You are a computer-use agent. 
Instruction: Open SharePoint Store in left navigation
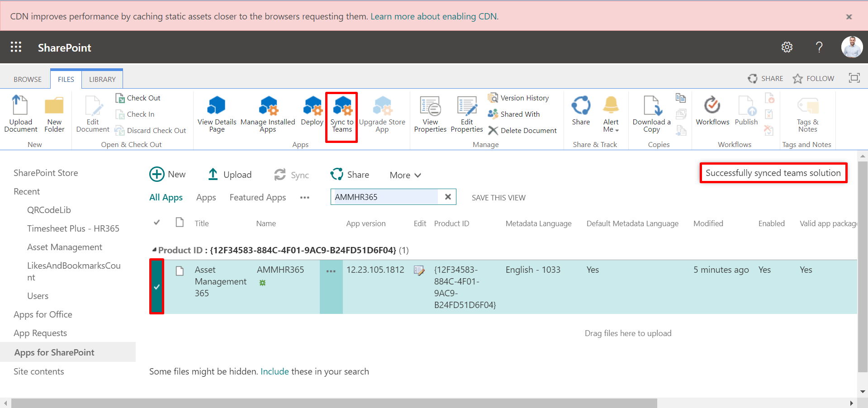[x=46, y=173]
